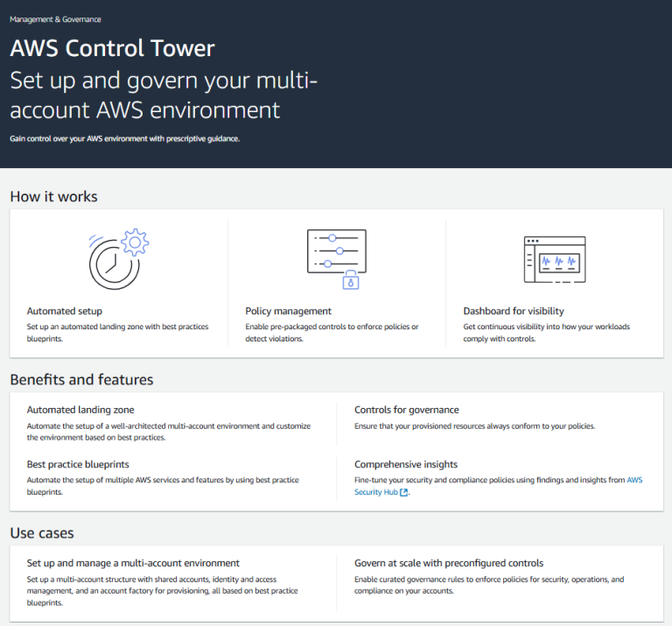Viewport: 672px width, 626px height.
Task: Click 'Fine-tune your security and compliance' text
Action: pos(499,486)
